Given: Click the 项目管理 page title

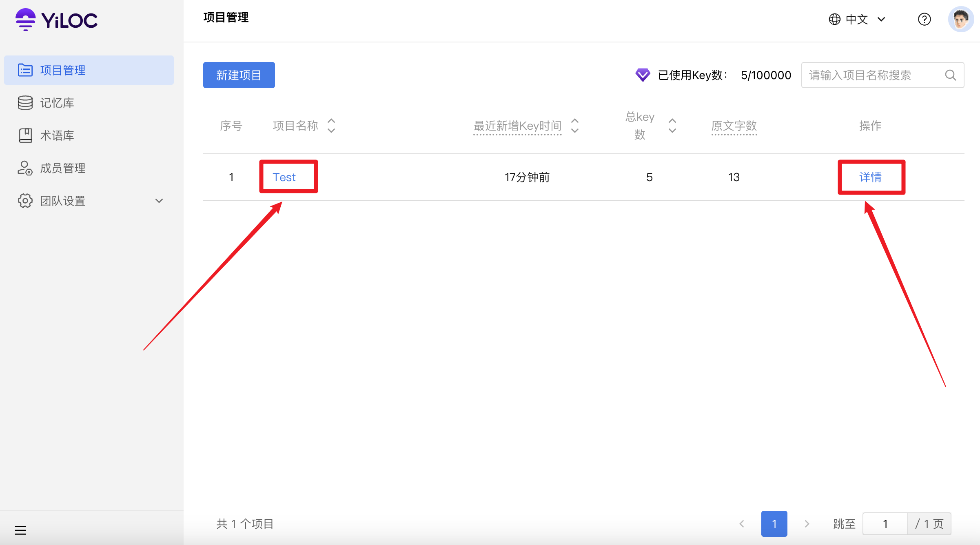Looking at the screenshot, I should [x=226, y=18].
